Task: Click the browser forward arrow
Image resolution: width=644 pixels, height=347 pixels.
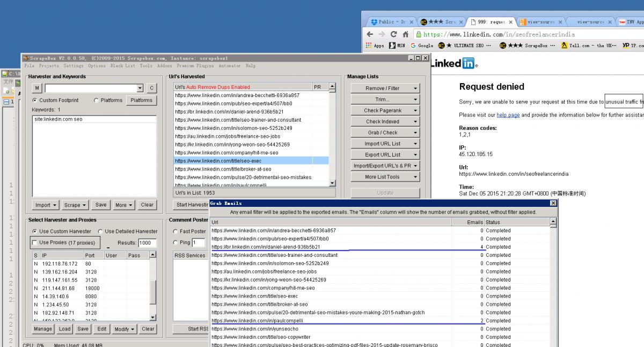Action: (x=382, y=34)
